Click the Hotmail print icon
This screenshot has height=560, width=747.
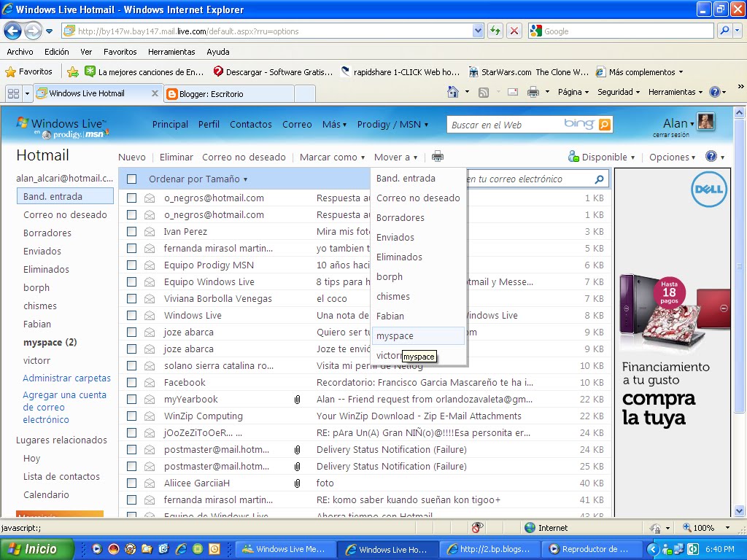point(438,156)
